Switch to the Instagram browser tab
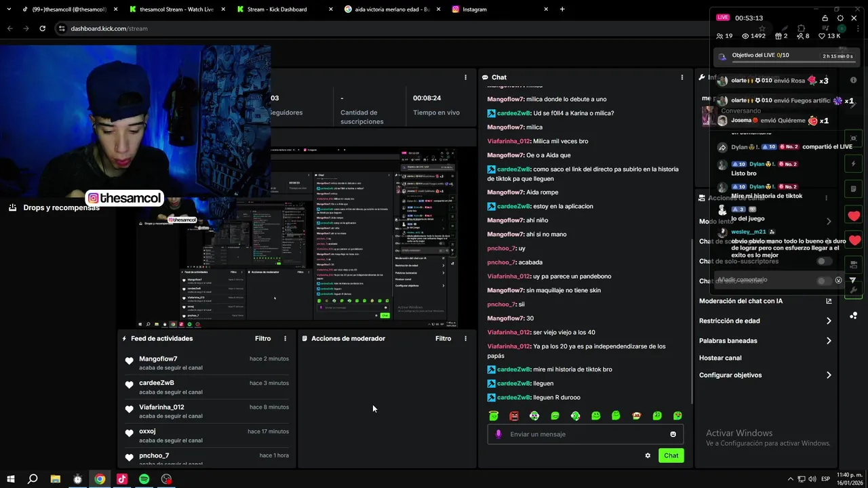The height and width of the screenshot is (488, 868). coord(498,9)
